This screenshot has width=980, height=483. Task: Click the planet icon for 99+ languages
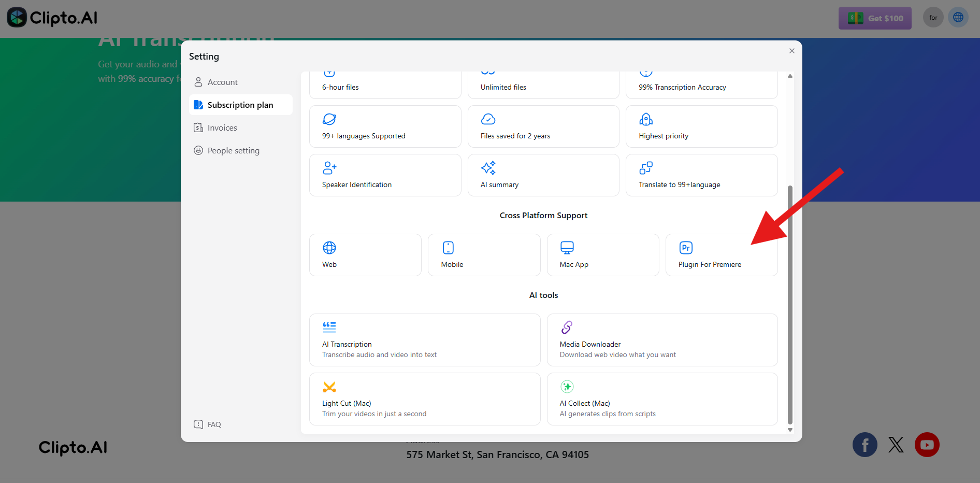coord(329,119)
